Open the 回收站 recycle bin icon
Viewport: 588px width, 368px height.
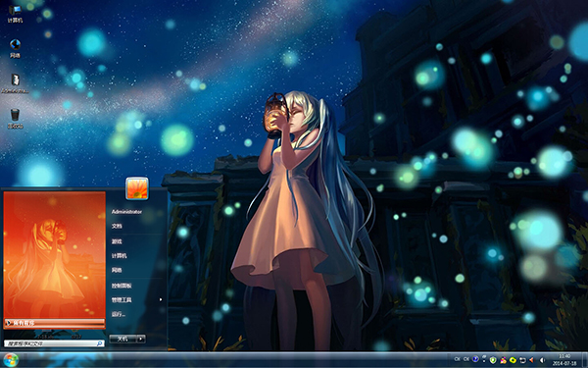[15, 119]
